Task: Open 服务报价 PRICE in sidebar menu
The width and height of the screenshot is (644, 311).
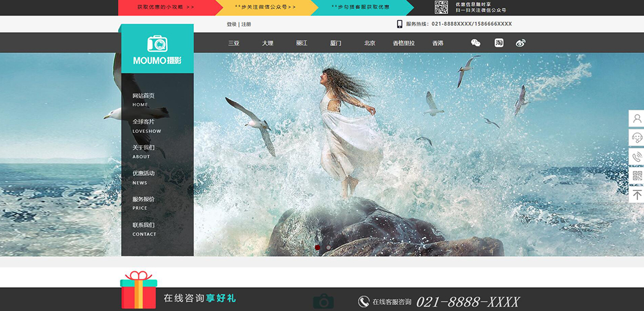Action: (x=143, y=202)
